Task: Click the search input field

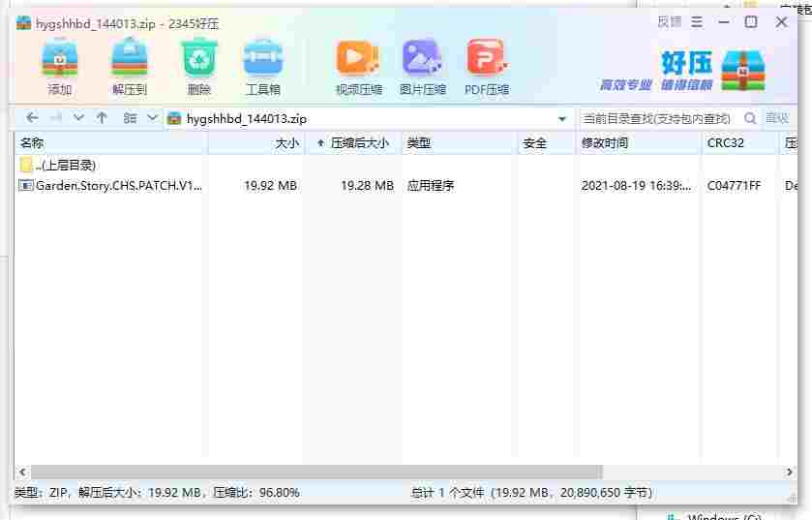Action: point(660,118)
